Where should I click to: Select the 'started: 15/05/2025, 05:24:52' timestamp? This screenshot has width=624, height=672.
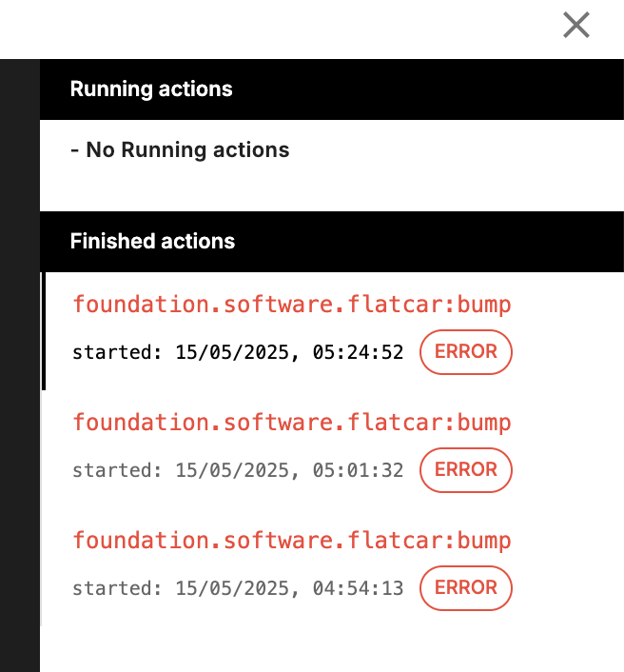(238, 352)
